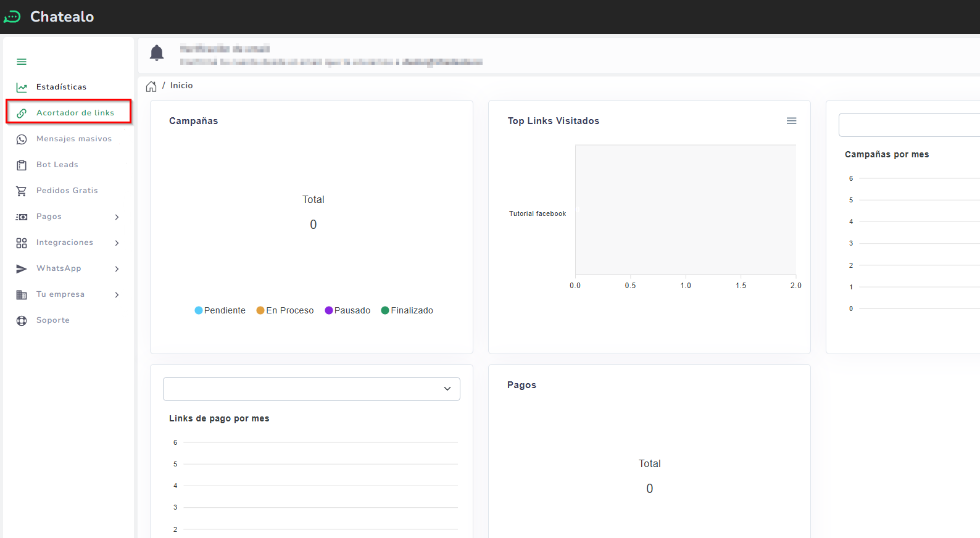The height and width of the screenshot is (538, 980).
Task: Click the Mensajes masivos WhatsApp icon
Action: [22, 139]
